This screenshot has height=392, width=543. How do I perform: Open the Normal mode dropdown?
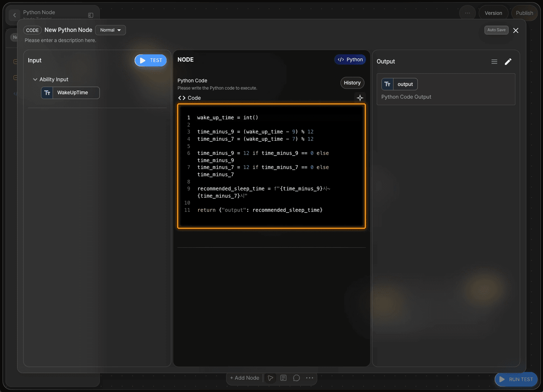tap(110, 30)
